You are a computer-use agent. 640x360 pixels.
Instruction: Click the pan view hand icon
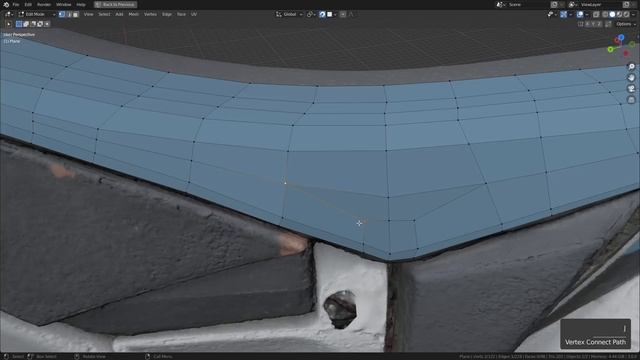coord(631,78)
